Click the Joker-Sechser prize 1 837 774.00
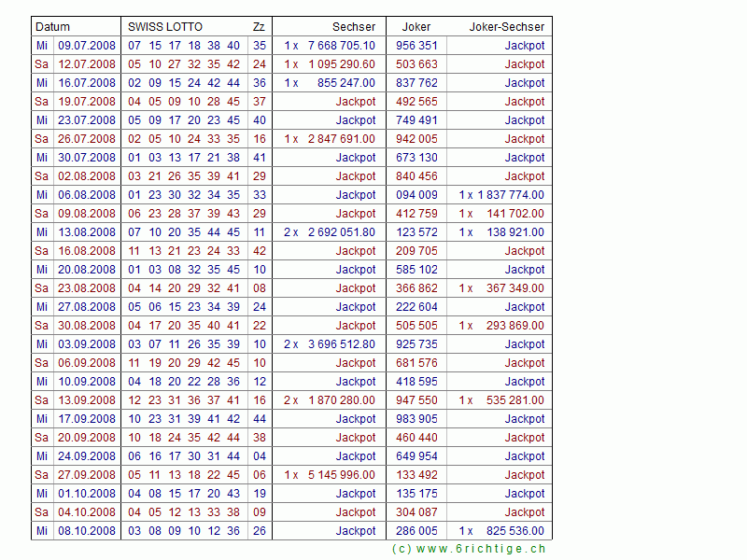Viewport: 747px width, 560px height. tap(510, 195)
